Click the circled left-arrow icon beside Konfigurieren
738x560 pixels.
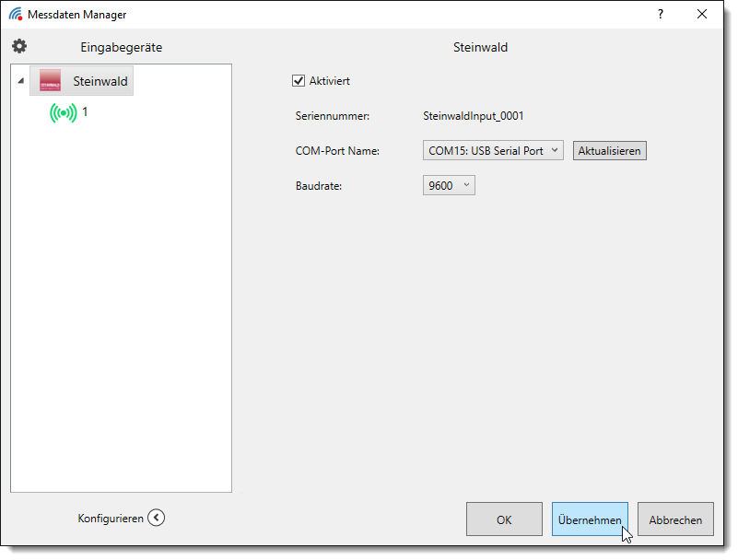pyautogui.click(x=157, y=518)
